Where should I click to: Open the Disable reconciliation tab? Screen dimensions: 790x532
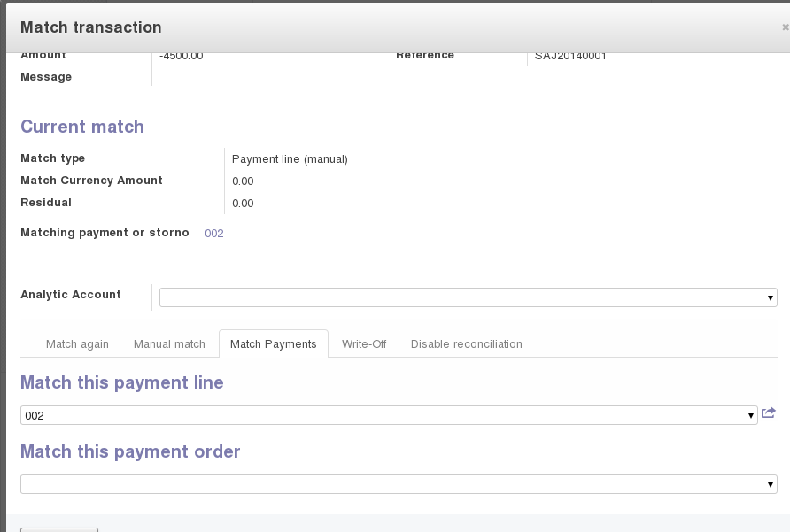(466, 343)
